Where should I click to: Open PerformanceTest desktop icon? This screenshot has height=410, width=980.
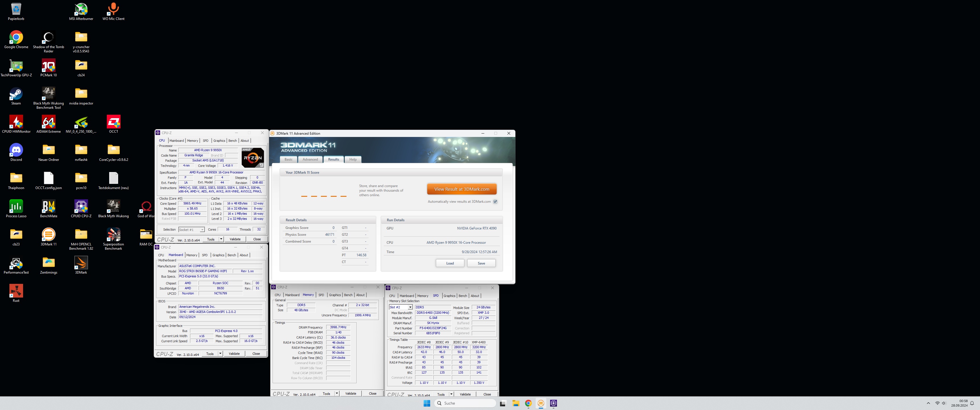click(x=16, y=265)
